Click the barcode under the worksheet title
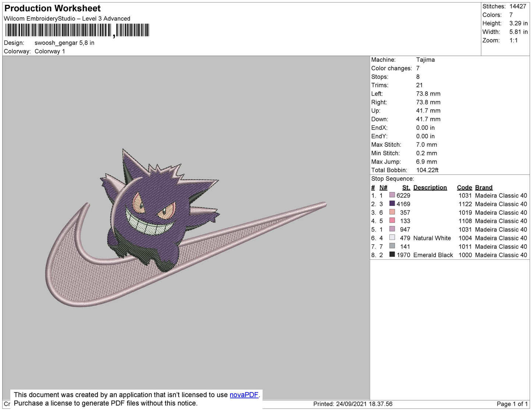The width and height of the screenshot is (532, 411). [77, 30]
